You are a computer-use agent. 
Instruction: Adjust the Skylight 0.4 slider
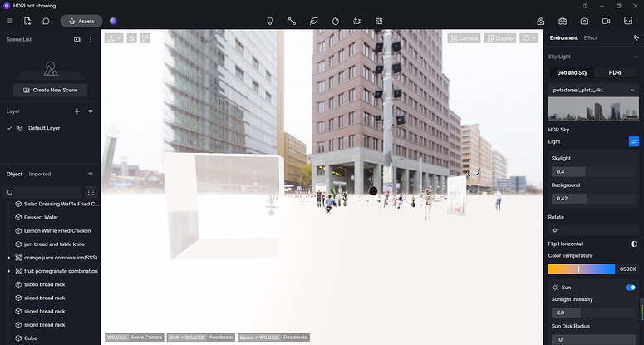[593, 172]
